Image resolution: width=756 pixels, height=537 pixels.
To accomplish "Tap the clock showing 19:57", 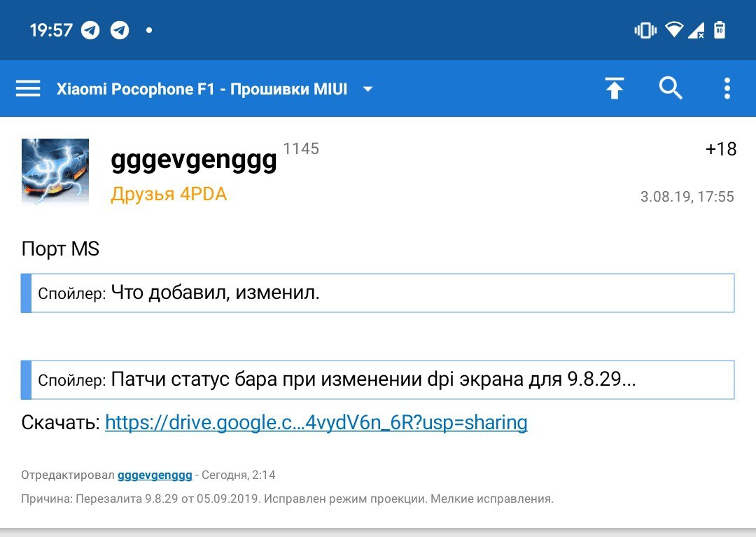I will 51,30.
